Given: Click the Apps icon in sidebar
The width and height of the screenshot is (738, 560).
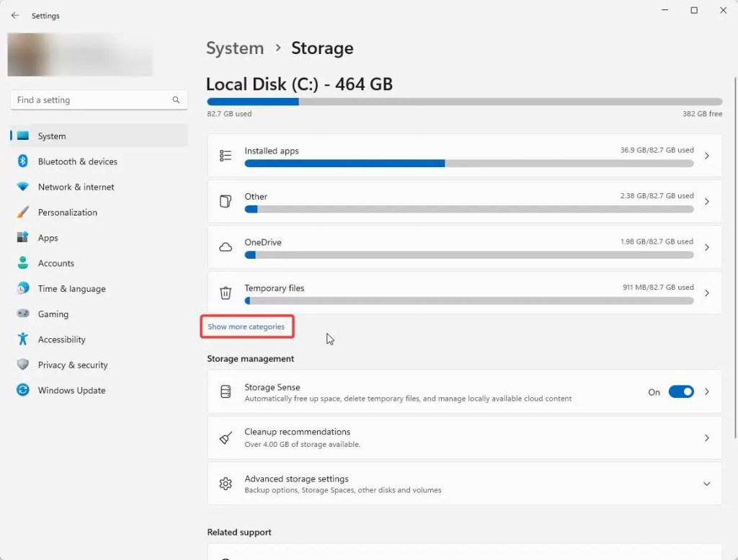Looking at the screenshot, I should (x=22, y=236).
